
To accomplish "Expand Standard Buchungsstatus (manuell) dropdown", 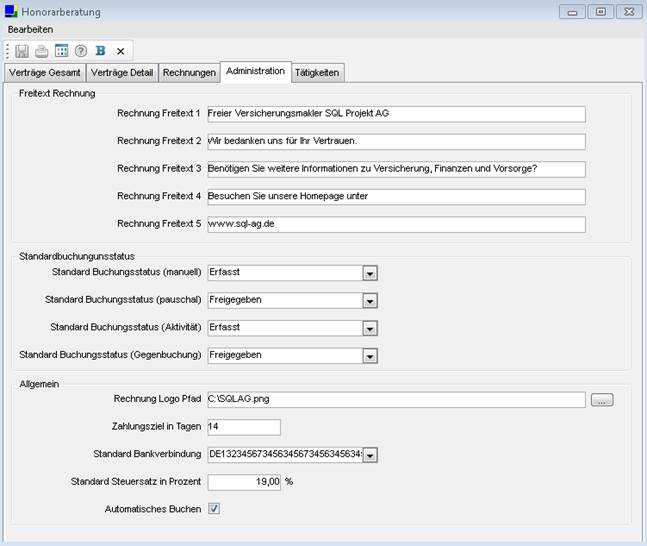I will click(x=369, y=272).
